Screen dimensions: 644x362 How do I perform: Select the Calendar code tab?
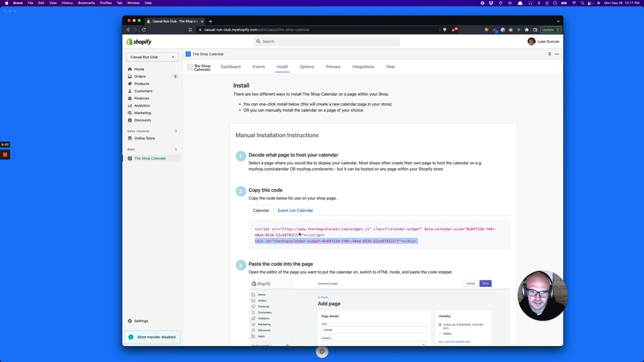261,211
